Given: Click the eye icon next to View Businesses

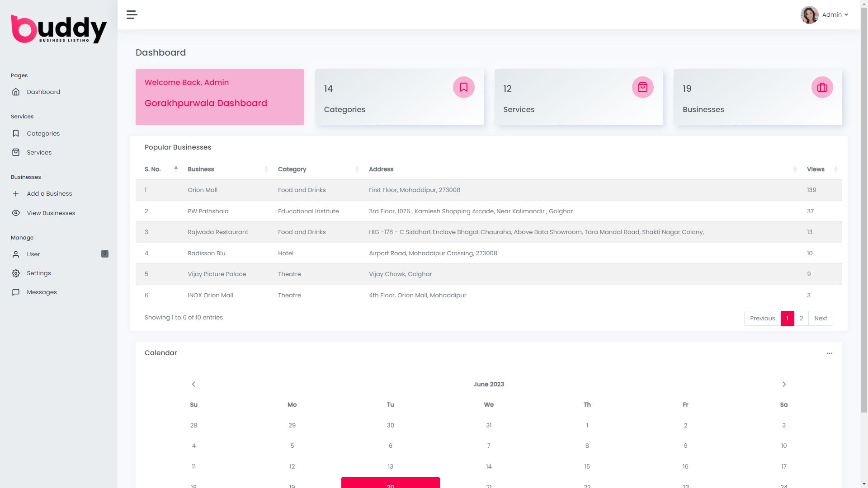Looking at the screenshot, I should 16,213.
